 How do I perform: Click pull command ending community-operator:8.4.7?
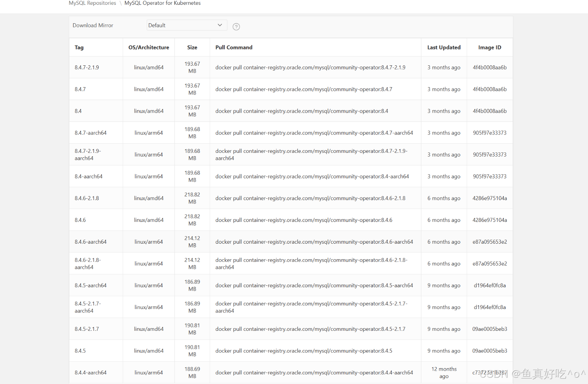304,89
